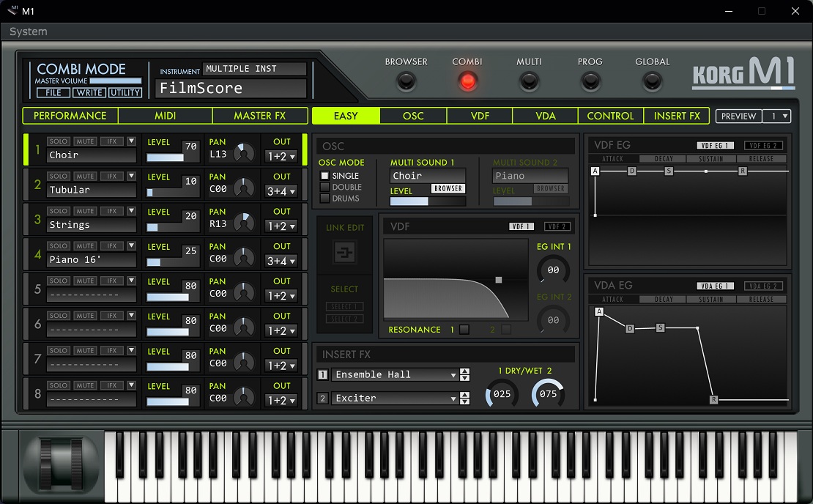Select SINGLE oscillator mode
The image size is (813, 504).
tap(324, 176)
